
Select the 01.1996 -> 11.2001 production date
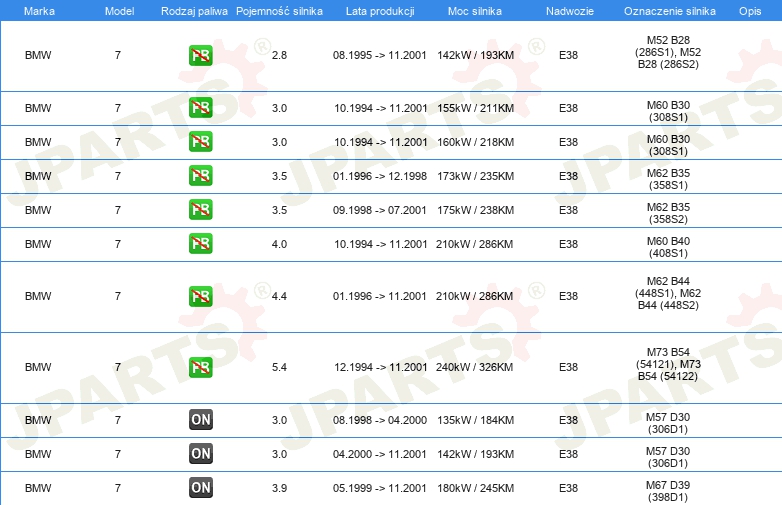click(380, 296)
